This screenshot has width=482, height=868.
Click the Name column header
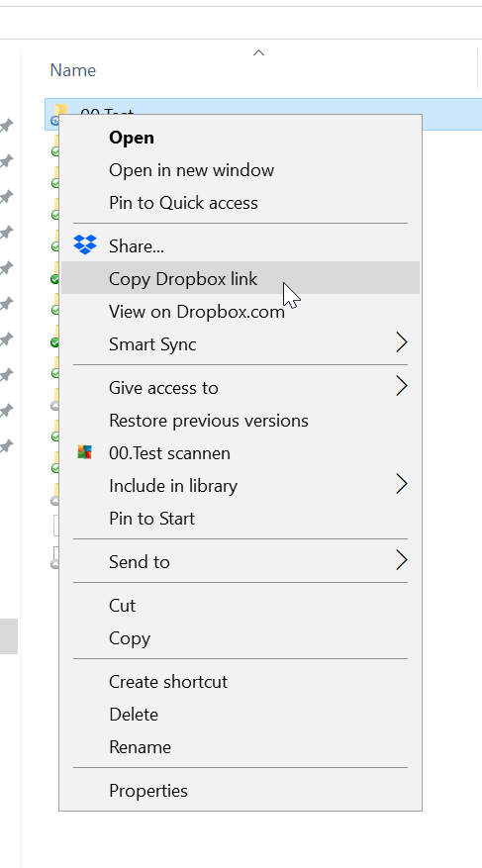(x=72, y=70)
